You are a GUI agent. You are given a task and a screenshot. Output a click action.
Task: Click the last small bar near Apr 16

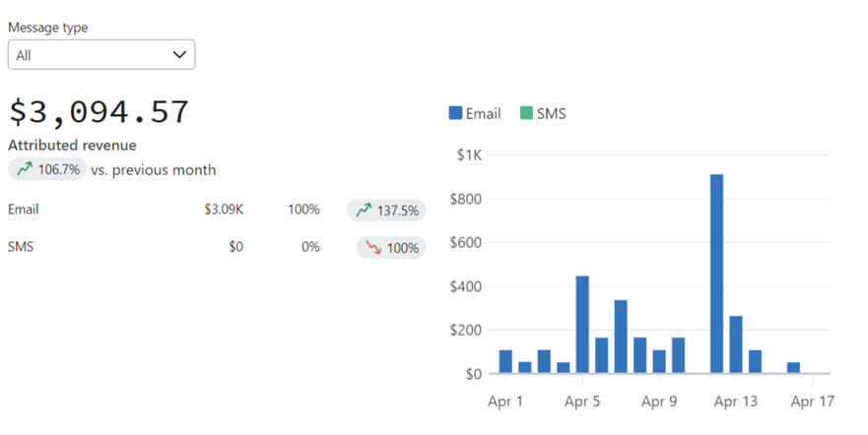tap(793, 367)
